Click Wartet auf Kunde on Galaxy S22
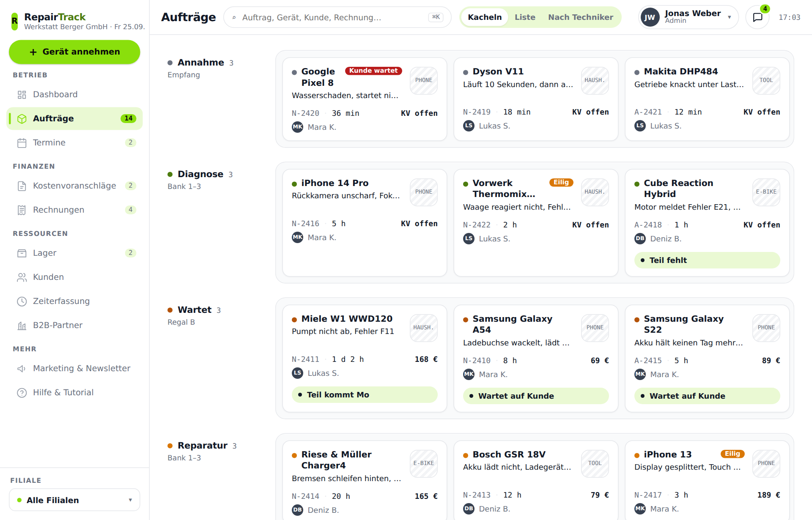Screen dimensions: 812x520 [707, 396]
